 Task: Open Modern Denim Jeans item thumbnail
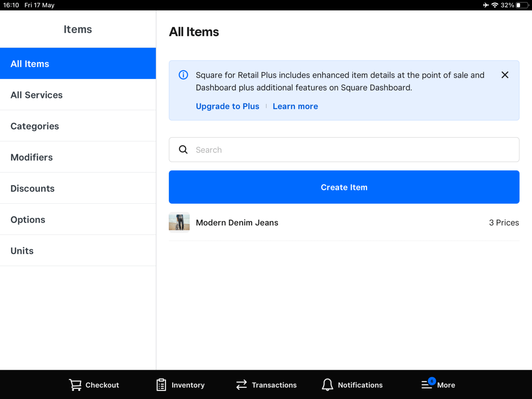(179, 222)
